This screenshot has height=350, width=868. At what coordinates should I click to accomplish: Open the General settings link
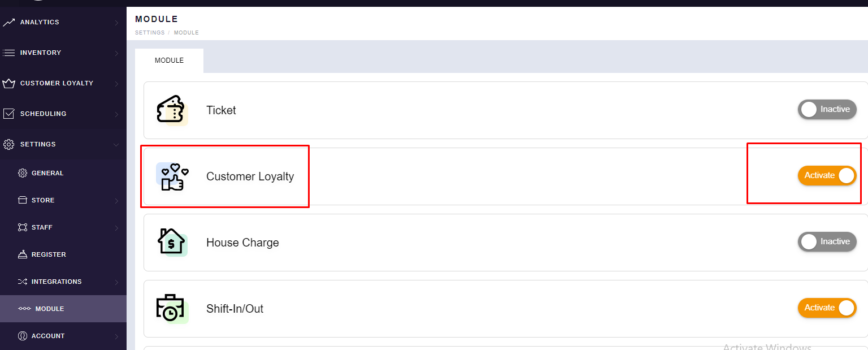pos(47,173)
